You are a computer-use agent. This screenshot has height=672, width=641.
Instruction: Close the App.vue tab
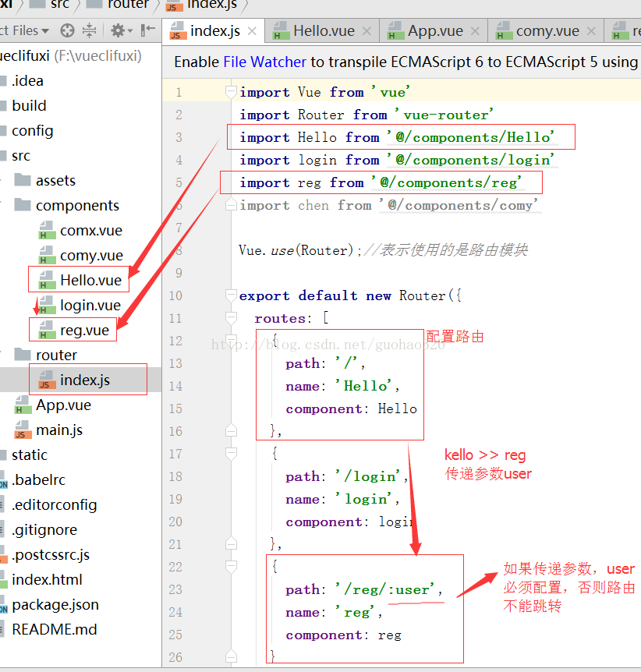coord(475,31)
